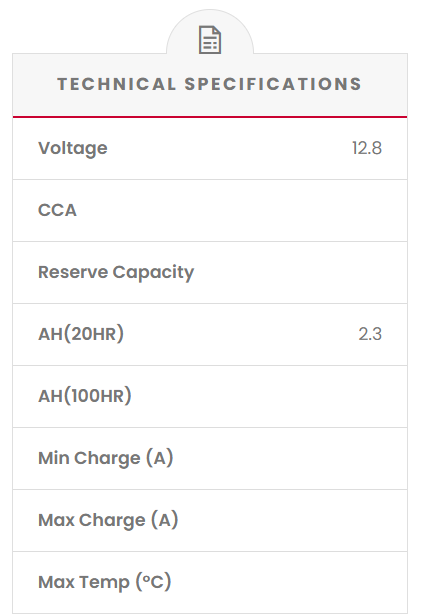Screen dimensions: 424x614
Task: Select the Min Charge (A) row label
Action: coord(105,458)
